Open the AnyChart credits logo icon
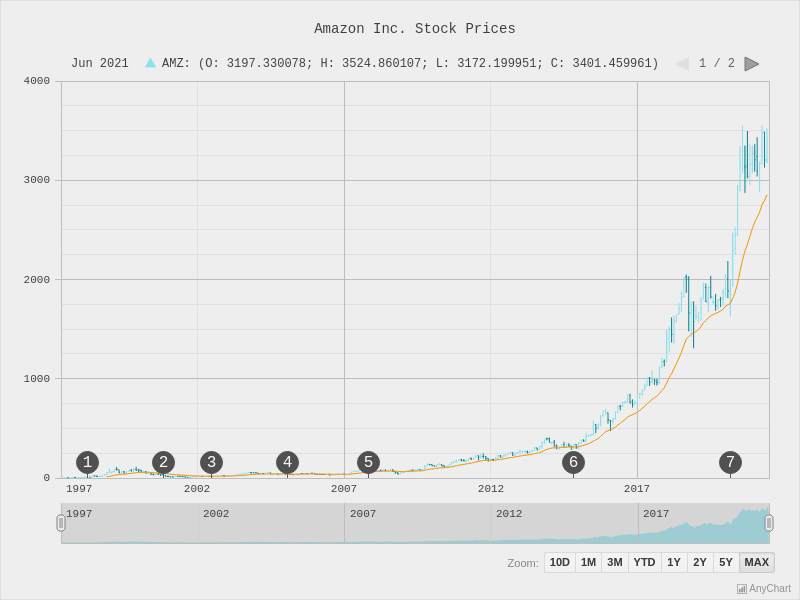 (742, 589)
